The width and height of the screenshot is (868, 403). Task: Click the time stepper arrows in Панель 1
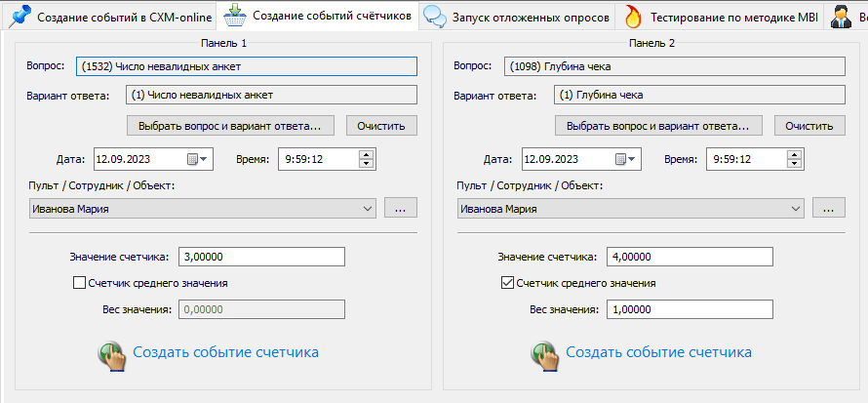point(366,159)
